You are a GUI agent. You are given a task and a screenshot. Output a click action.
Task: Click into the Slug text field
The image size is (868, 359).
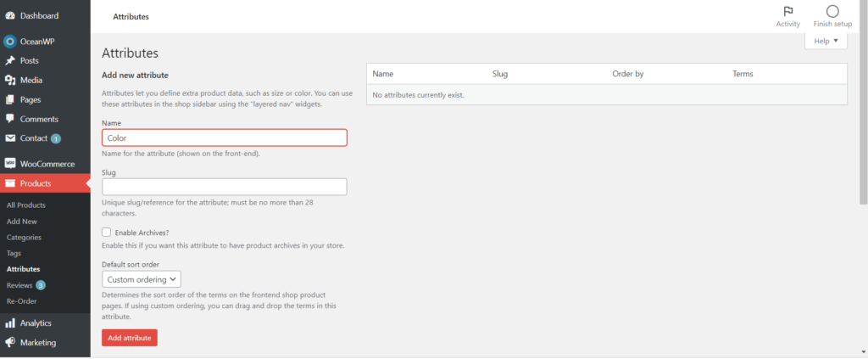pos(224,187)
